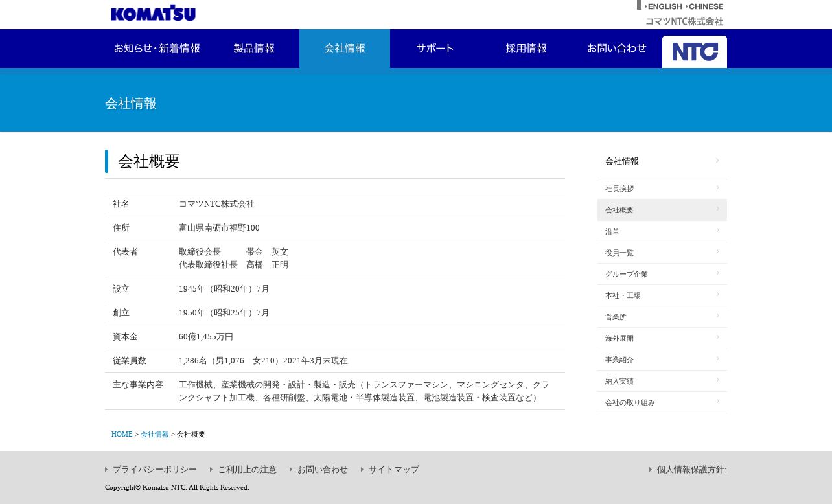This screenshot has width=832, height=504.
Task: Open the お知らせ・新着情報 menu
Action: coord(157,49)
